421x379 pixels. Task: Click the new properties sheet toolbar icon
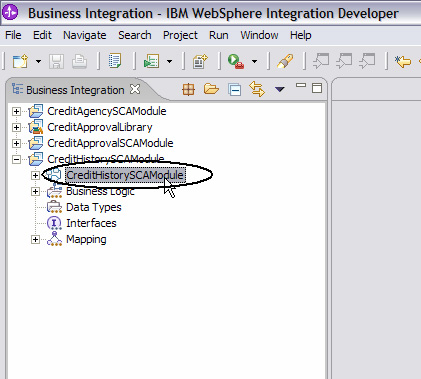tap(200, 61)
